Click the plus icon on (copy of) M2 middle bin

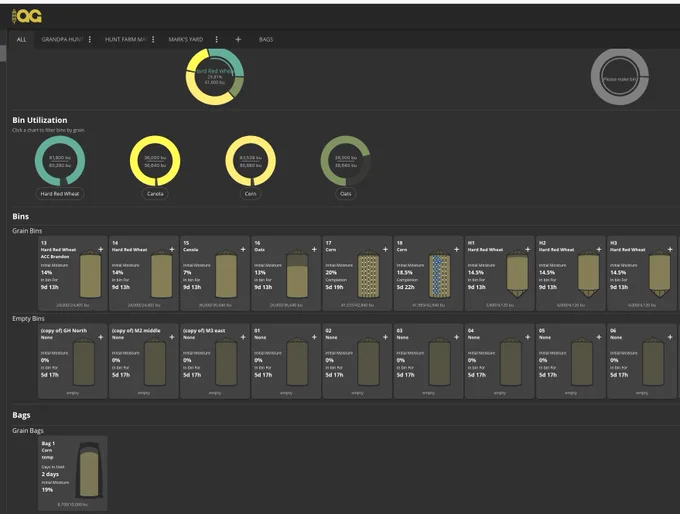pyautogui.click(x=172, y=337)
